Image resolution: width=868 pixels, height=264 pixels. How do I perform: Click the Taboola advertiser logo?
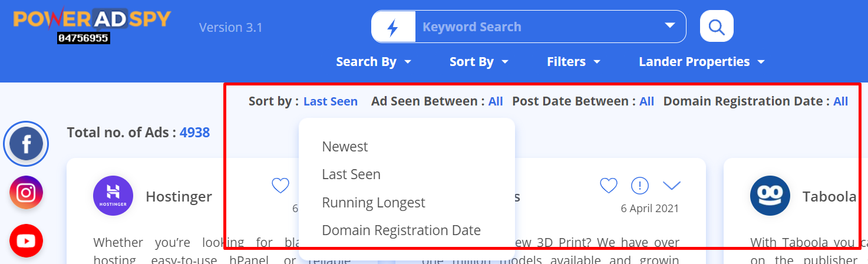(770, 196)
